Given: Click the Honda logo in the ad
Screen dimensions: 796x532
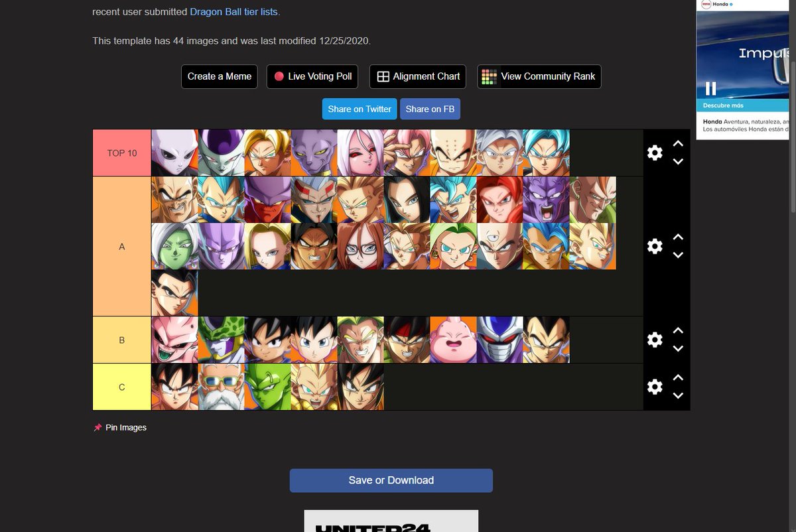Looking at the screenshot, I should (707, 4).
